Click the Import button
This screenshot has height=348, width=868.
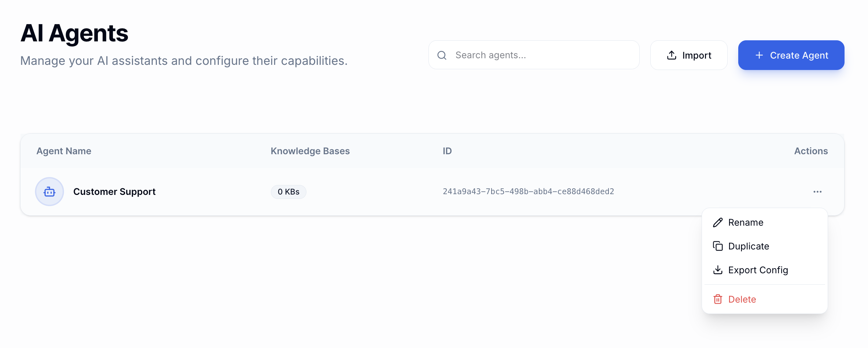[689, 55]
